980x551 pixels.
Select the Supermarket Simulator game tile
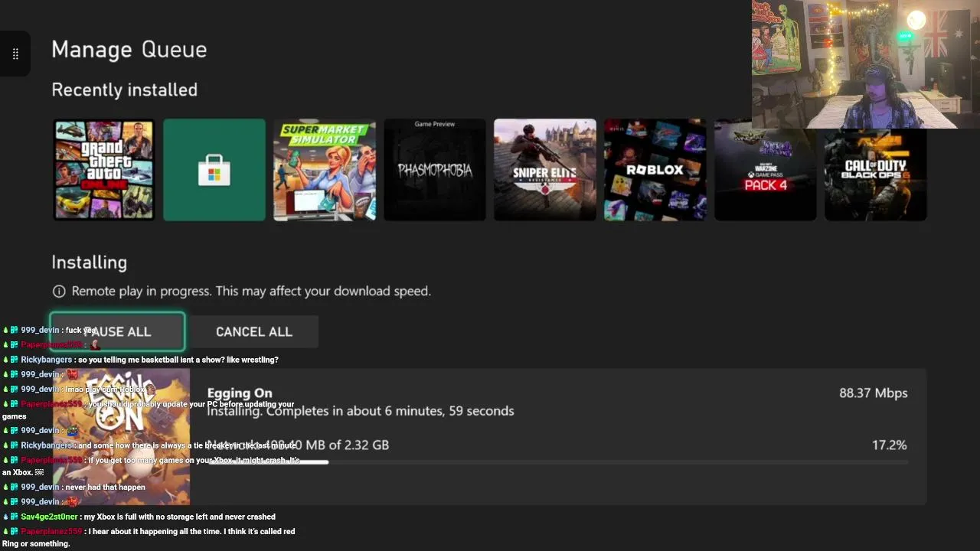pos(325,170)
